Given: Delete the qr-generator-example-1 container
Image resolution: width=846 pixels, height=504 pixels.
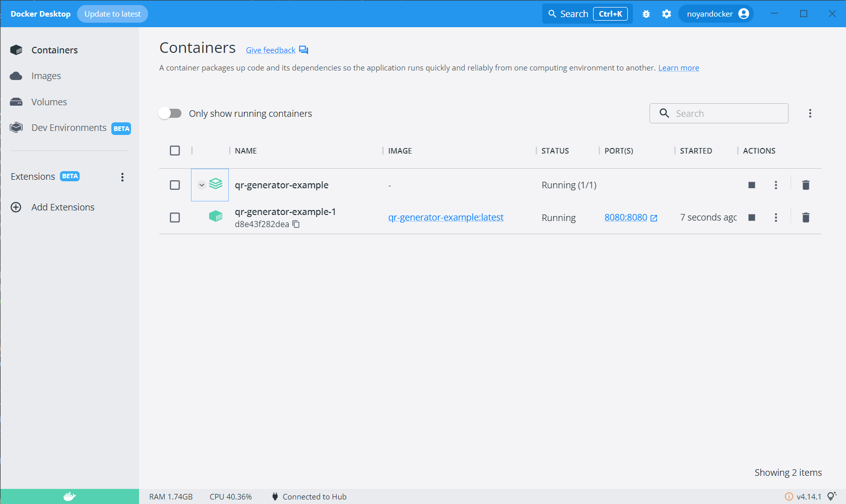Looking at the screenshot, I should pos(806,218).
